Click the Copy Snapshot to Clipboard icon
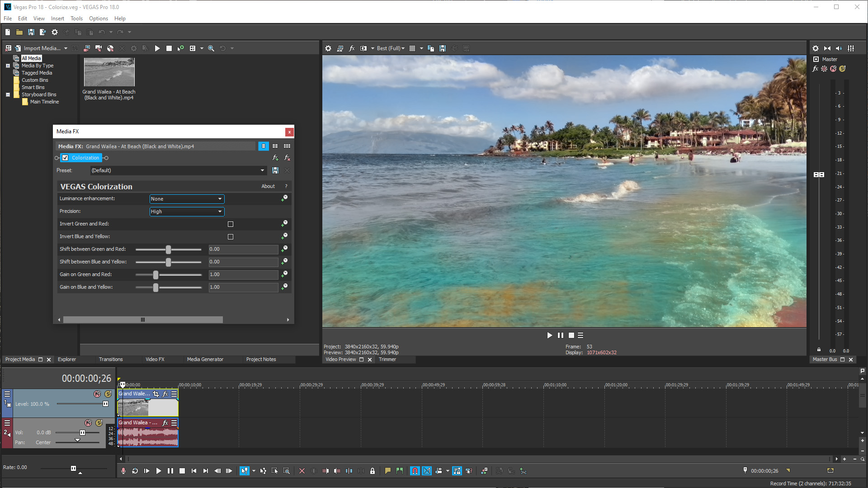This screenshot has width=868, height=488. pos(430,48)
